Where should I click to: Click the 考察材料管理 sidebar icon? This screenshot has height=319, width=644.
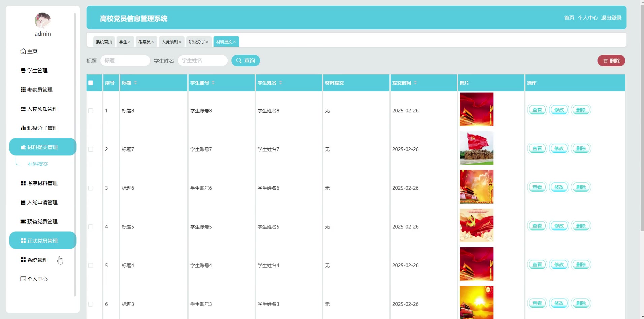23,183
